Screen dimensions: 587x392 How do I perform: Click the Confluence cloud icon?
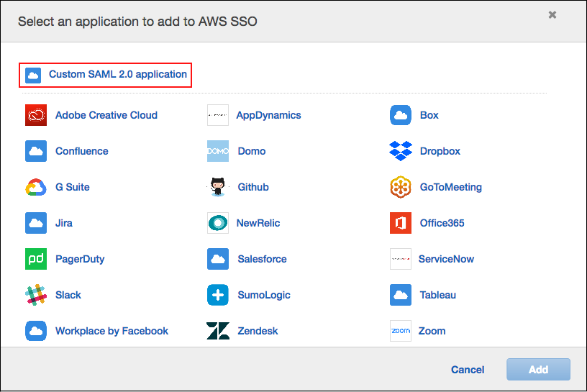point(36,151)
